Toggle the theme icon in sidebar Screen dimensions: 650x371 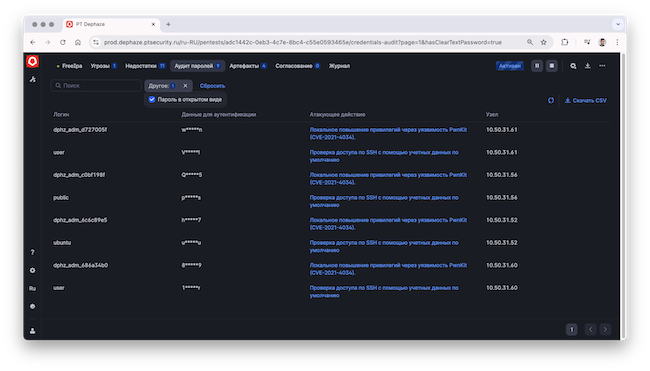tap(32, 306)
